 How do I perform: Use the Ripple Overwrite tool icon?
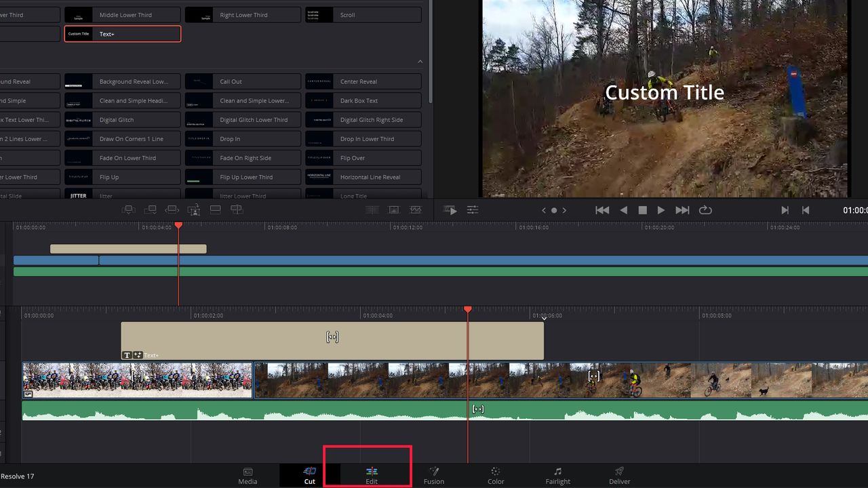click(x=172, y=209)
